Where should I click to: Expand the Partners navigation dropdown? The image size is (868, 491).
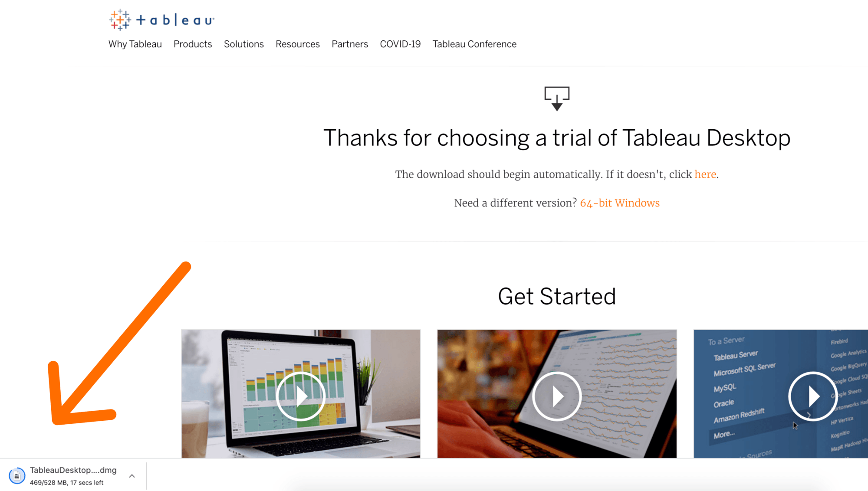pos(350,43)
